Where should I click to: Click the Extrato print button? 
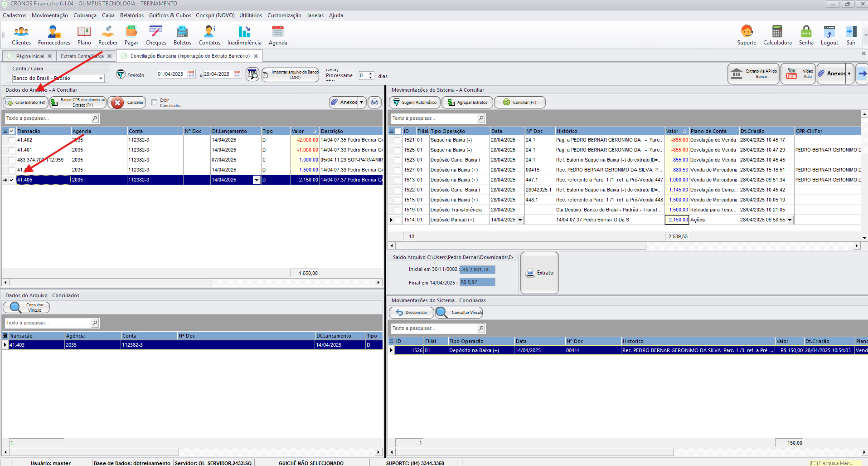click(x=539, y=273)
